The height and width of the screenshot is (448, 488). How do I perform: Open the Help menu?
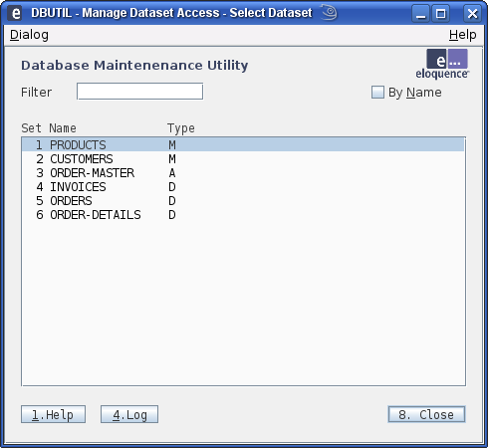tap(462, 35)
